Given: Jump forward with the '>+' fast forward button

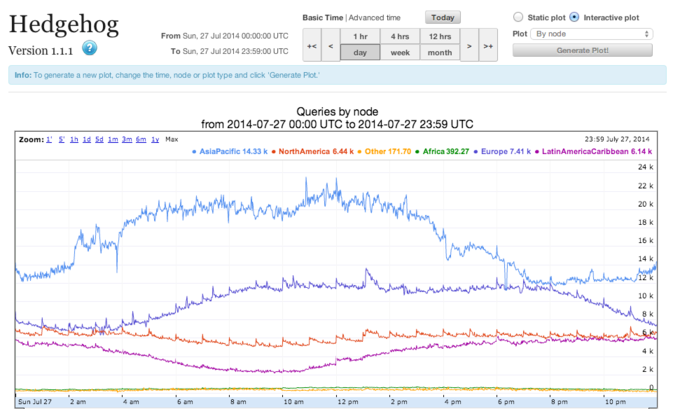Looking at the screenshot, I should point(488,45).
